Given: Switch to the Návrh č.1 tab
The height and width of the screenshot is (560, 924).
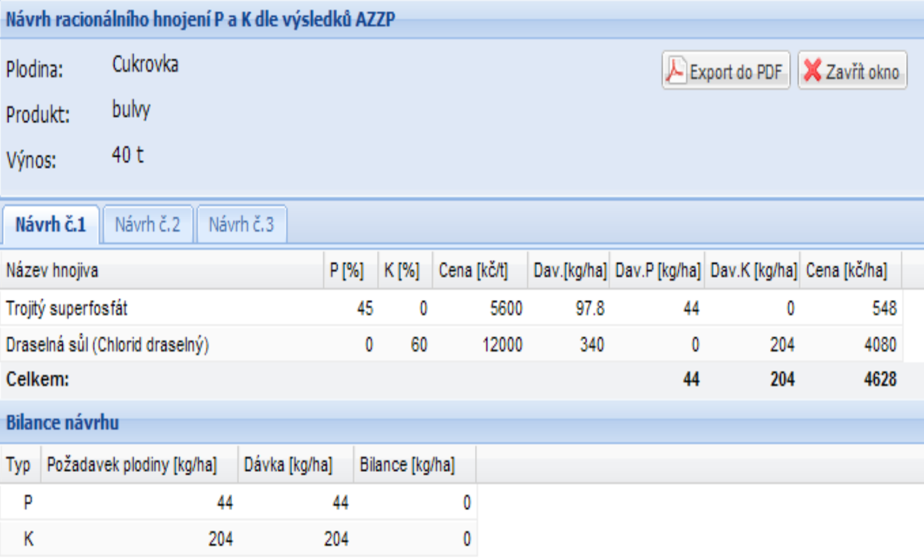Looking at the screenshot, I should point(51,224).
